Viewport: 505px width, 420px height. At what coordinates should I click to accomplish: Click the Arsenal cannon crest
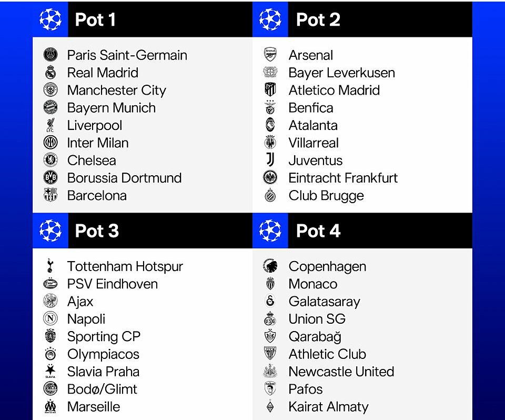click(x=270, y=55)
